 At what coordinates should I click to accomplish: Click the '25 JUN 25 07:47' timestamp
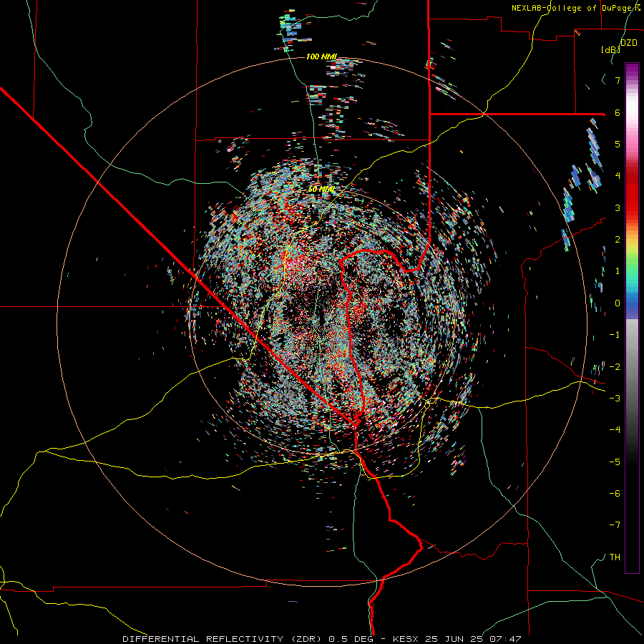(472, 639)
